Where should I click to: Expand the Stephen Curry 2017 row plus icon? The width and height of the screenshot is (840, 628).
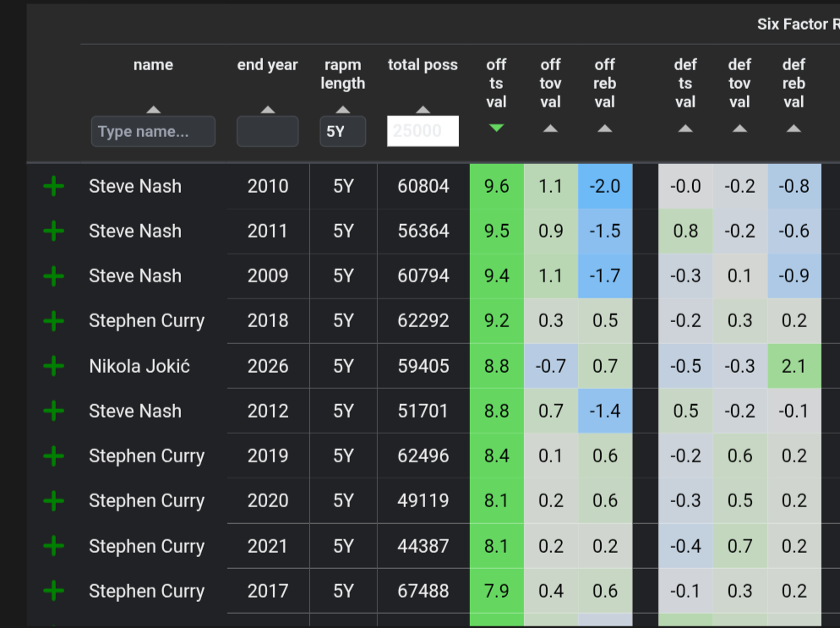point(53,591)
